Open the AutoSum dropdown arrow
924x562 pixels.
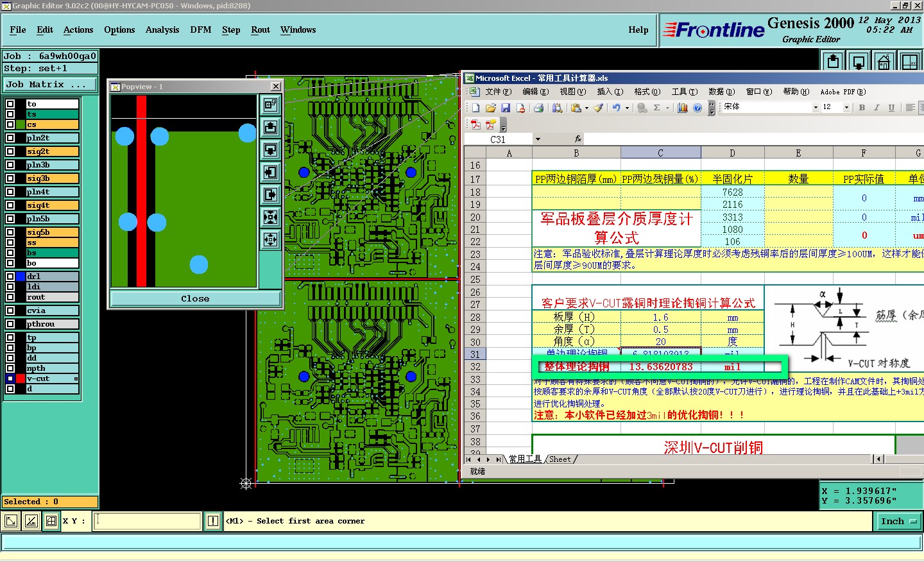pyautogui.click(x=667, y=108)
